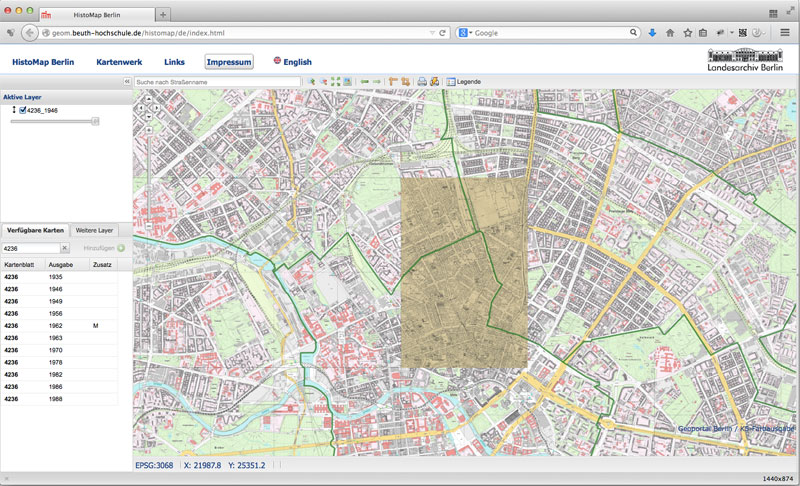Image resolution: width=800 pixels, height=486 pixels.
Task: Go to previous map view arrow
Action: point(365,81)
